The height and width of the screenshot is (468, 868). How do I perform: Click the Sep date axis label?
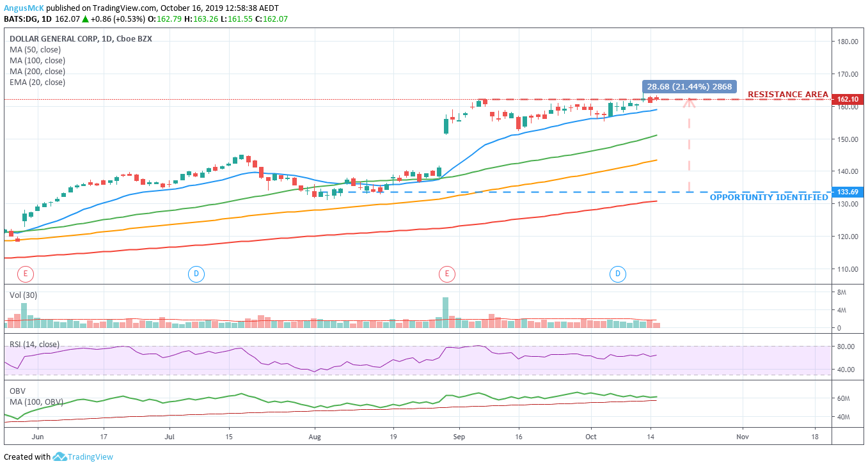[x=459, y=437]
